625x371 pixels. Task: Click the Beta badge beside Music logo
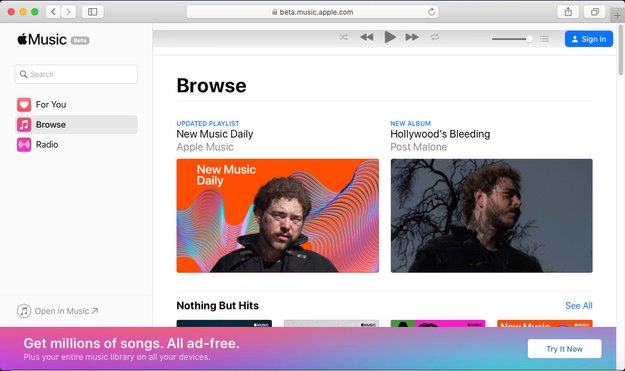(80, 40)
